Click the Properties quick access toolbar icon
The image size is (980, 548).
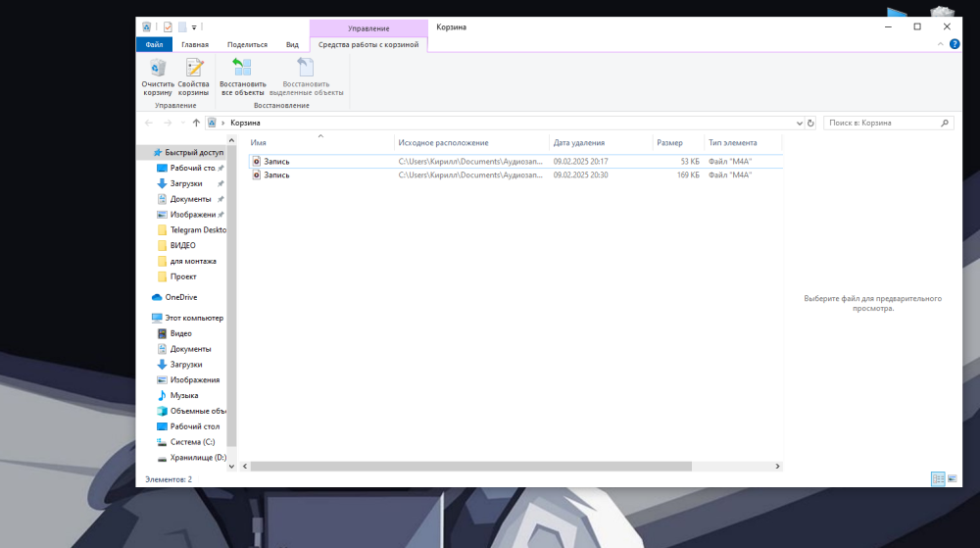168,26
